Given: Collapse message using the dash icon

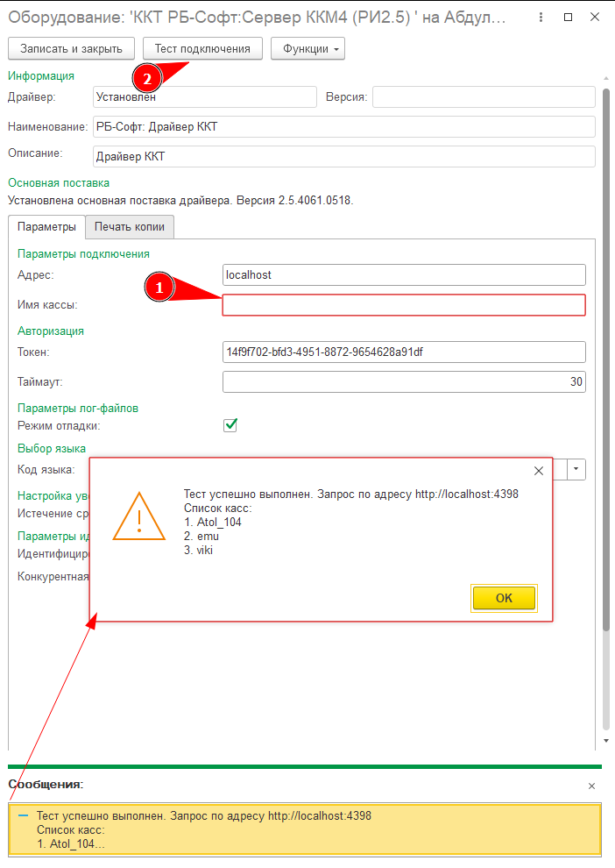Looking at the screenshot, I should click(x=23, y=816).
